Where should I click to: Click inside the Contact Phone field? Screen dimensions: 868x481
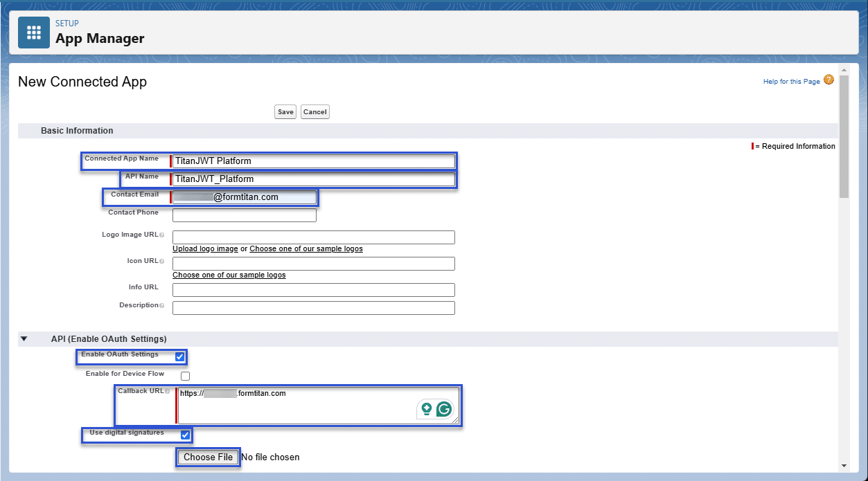coord(244,215)
